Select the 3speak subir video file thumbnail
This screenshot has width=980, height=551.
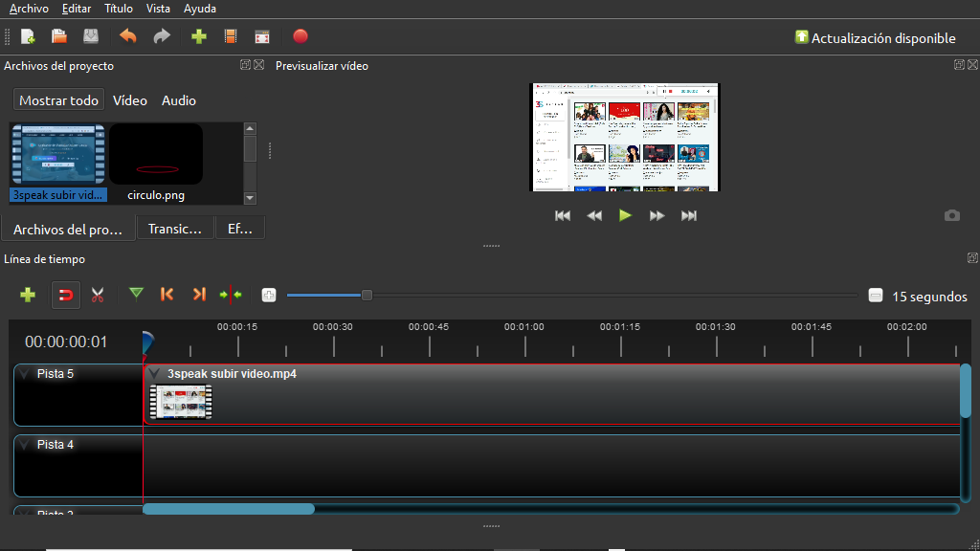pos(58,155)
